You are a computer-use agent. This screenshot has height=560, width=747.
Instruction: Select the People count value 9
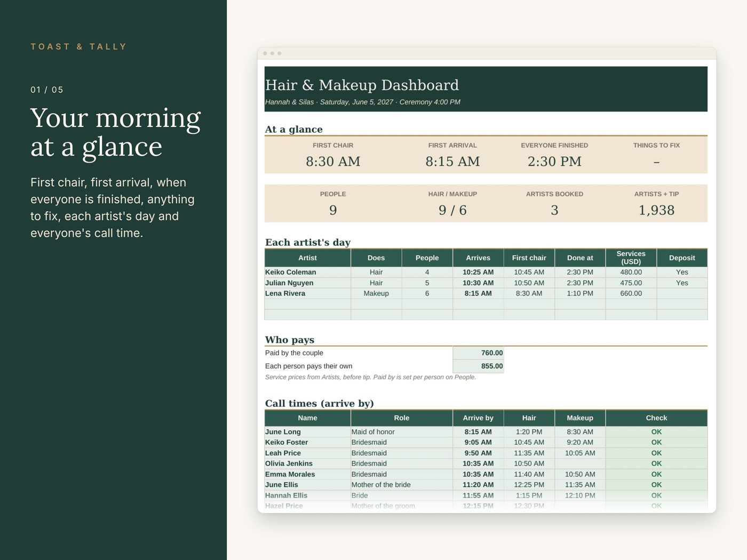(333, 210)
